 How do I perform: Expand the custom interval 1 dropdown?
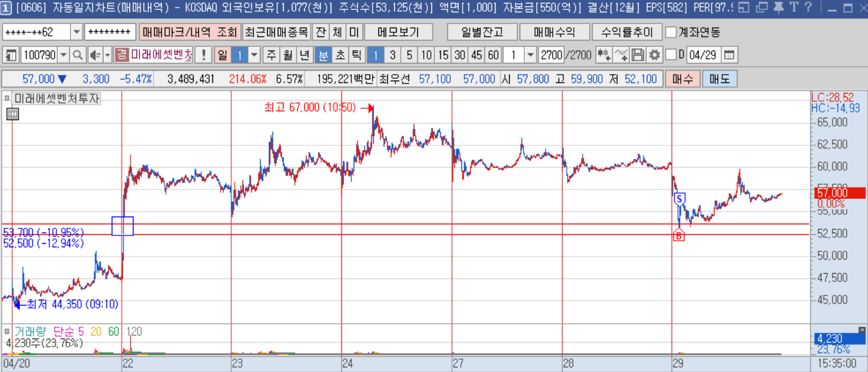(x=530, y=55)
